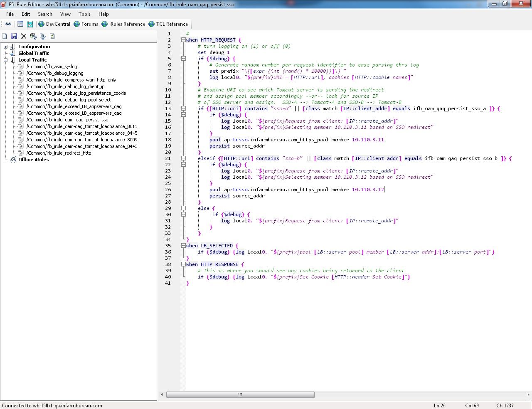The height and width of the screenshot is (409, 532).
Task: Click the document with checkmark icon
Action: 43,37
